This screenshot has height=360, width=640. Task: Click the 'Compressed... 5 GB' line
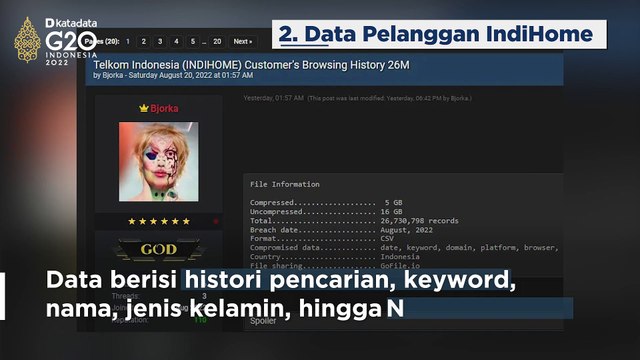click(x=326, y=202)
